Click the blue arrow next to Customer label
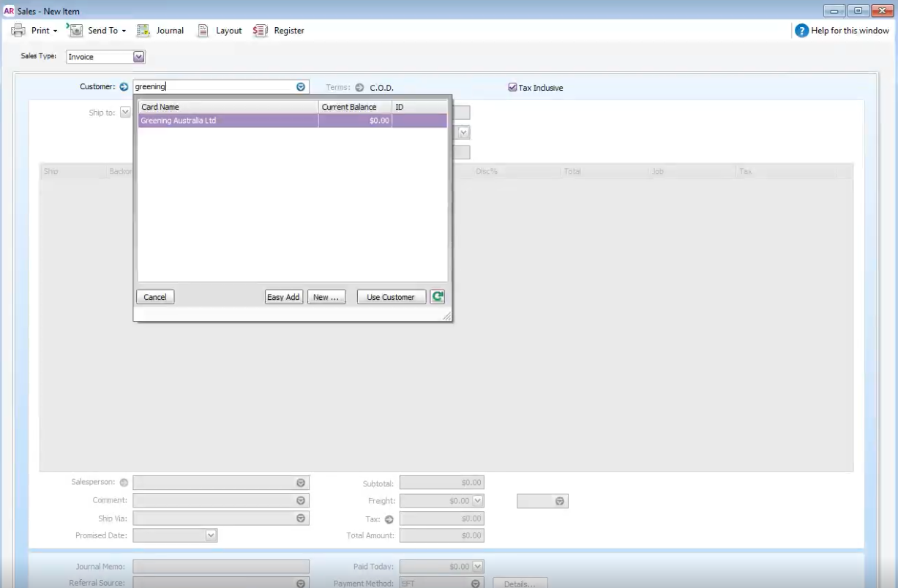This screenshot has height=588, width=898. 124,87
